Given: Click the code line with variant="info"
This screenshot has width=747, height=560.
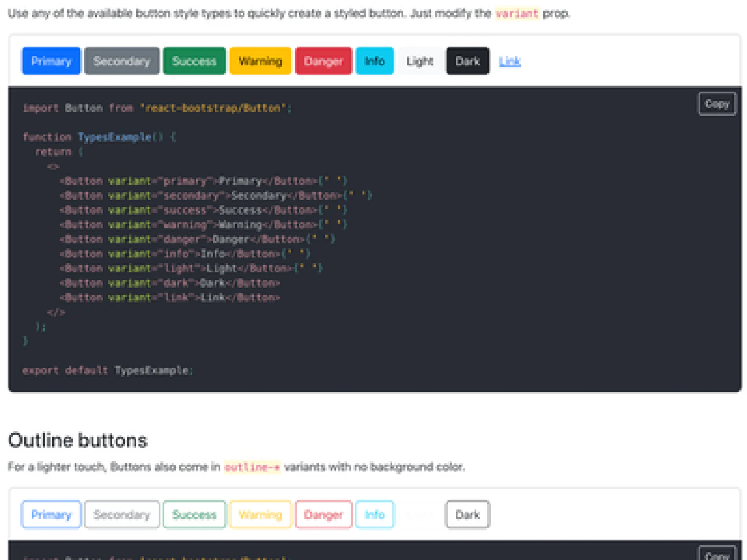Looking at the screenshot, I should (185, 254).
